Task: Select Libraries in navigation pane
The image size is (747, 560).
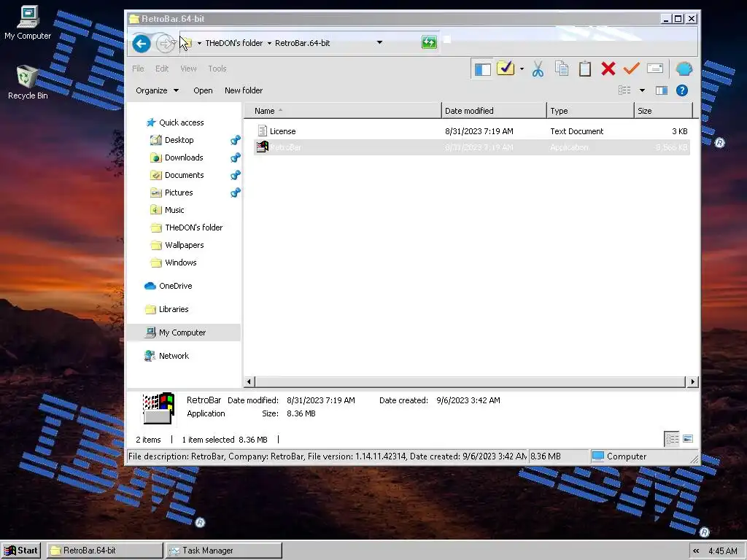Action: [x=174, y=309]
